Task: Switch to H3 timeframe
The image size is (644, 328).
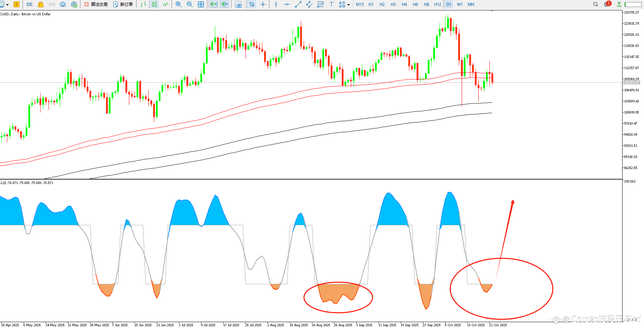Action: 393,5
